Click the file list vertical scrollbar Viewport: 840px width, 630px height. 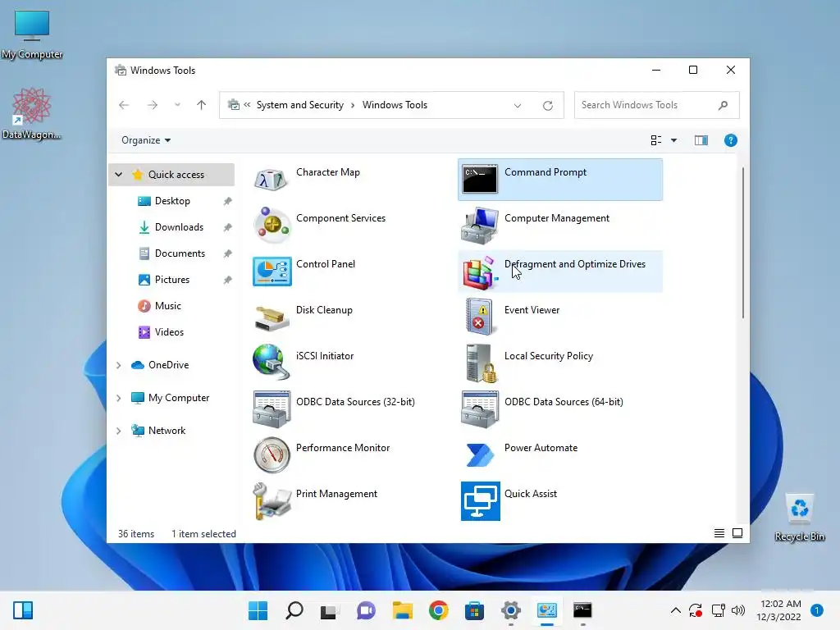point(743,243)
